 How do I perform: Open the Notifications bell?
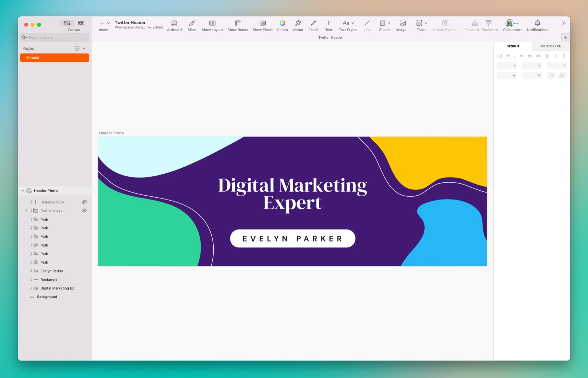537,23
